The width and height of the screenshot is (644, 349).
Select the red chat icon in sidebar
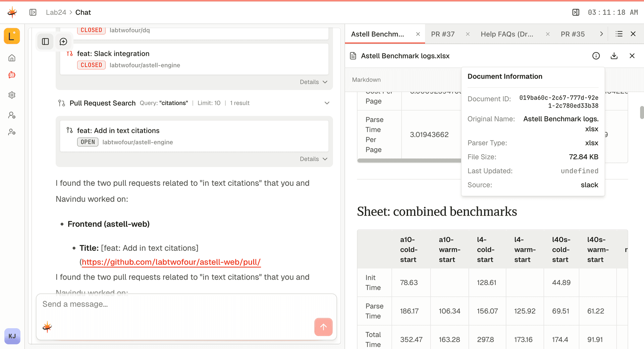point(12,75)
